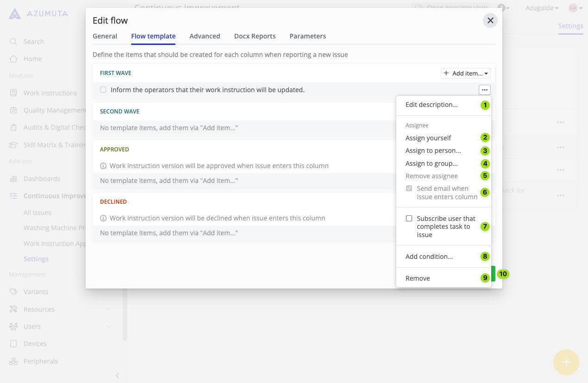The width and height of the screenshot is (588, 383).
Task: Click the Work Instructions sidebar icon
Action: [13, 93]
